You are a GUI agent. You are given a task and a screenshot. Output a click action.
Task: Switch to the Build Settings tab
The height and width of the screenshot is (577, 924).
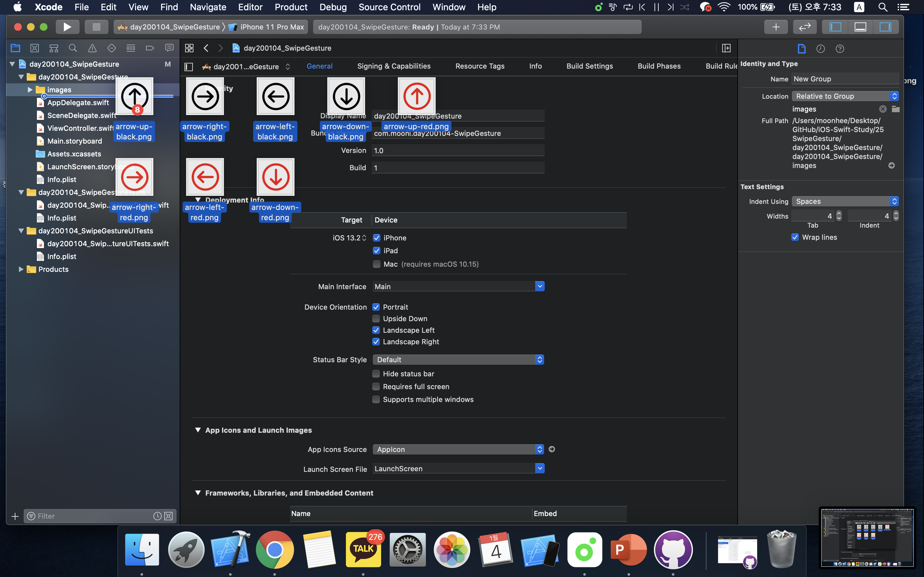point(589,66)
